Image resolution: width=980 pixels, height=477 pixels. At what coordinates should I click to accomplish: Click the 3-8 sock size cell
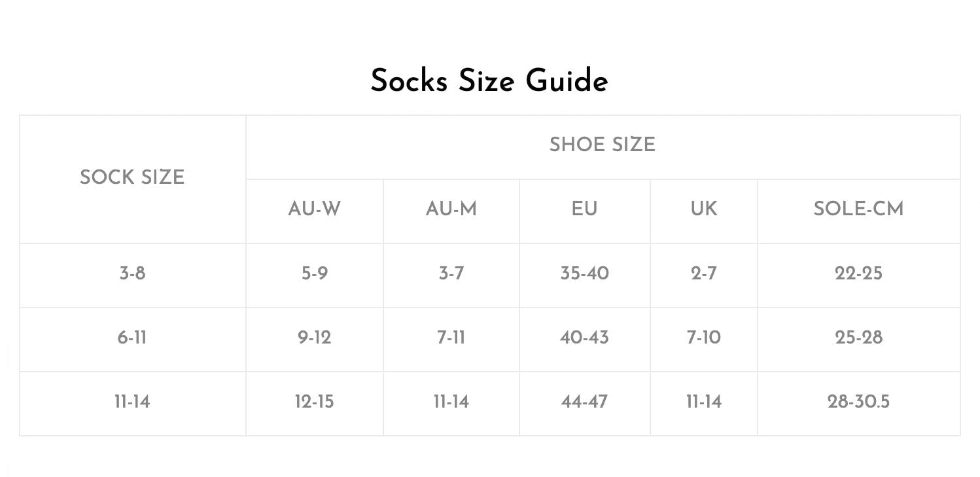click(132, 273)
